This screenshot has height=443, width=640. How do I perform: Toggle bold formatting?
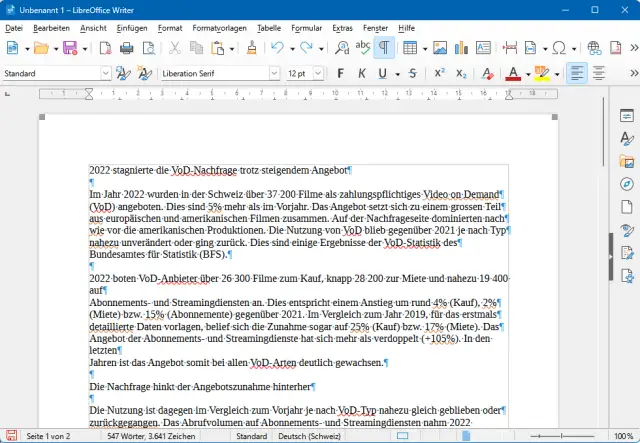tap(340, 73)
